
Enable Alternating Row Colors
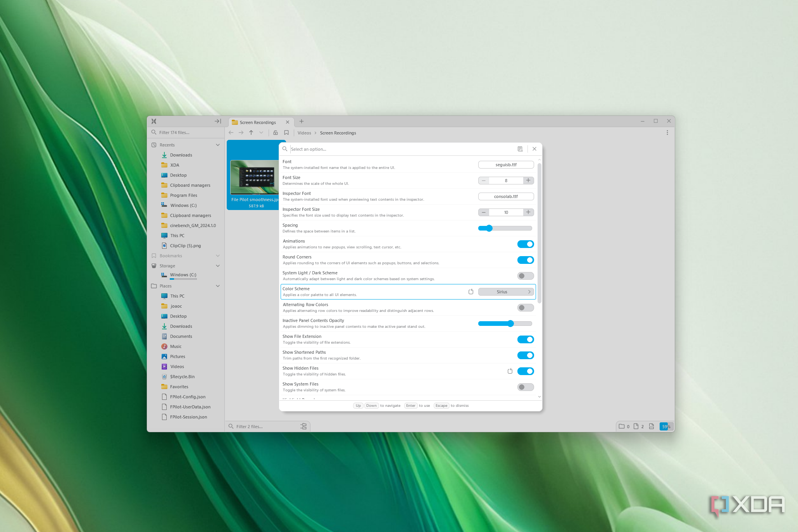pos(526,308)
